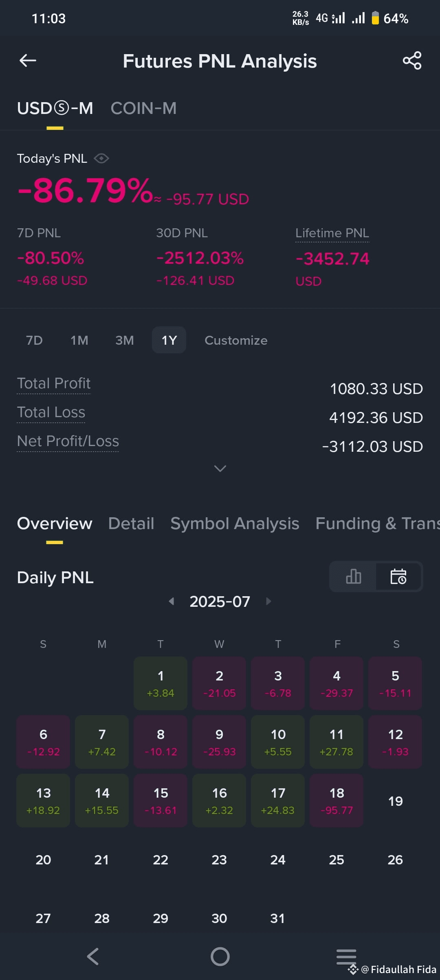This screenshot has height=980, width=440.
Task: Go to previous month arrow
Action: (x=172, y=601)
